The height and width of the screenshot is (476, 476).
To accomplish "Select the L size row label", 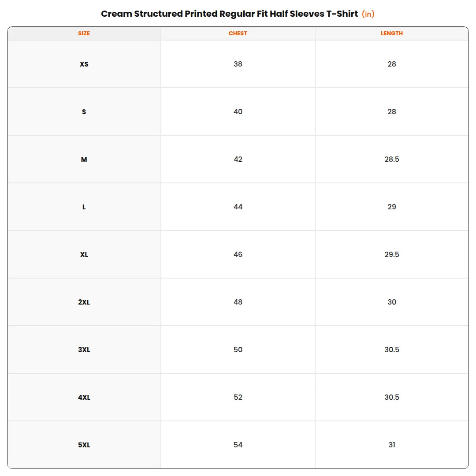I will click(x=84, y=207).
